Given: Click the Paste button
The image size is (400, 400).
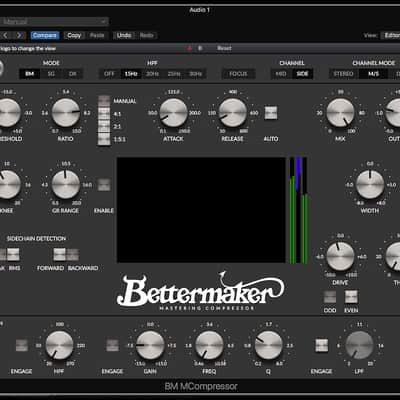Looking at the screenshot, I should tap(97, 35).
